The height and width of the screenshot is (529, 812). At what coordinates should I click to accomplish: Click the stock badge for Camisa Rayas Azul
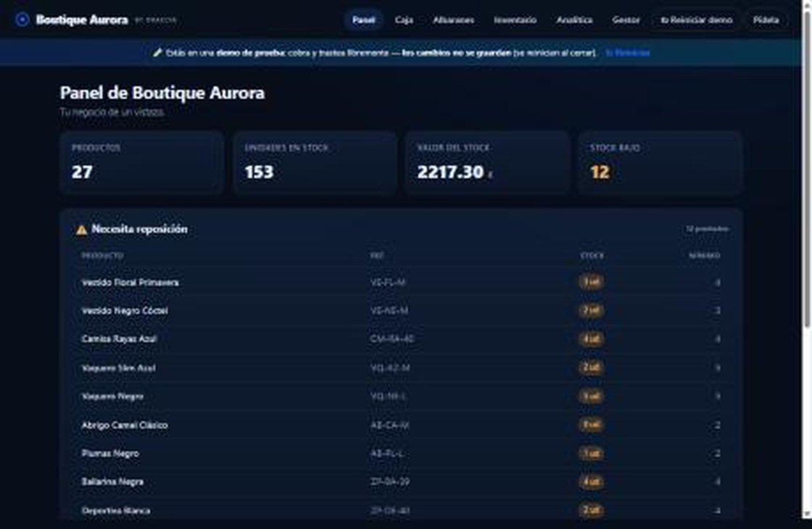click(x=591, y=339)
